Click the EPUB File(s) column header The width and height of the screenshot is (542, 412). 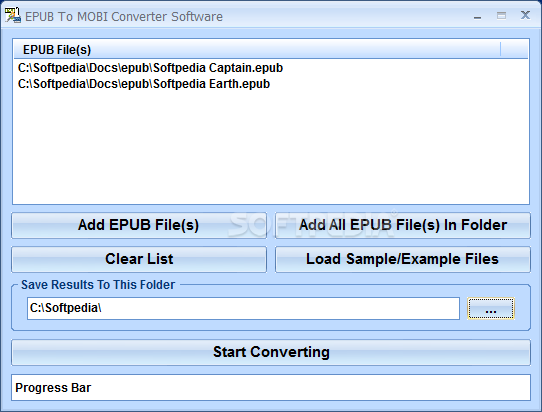click(257, 50)
